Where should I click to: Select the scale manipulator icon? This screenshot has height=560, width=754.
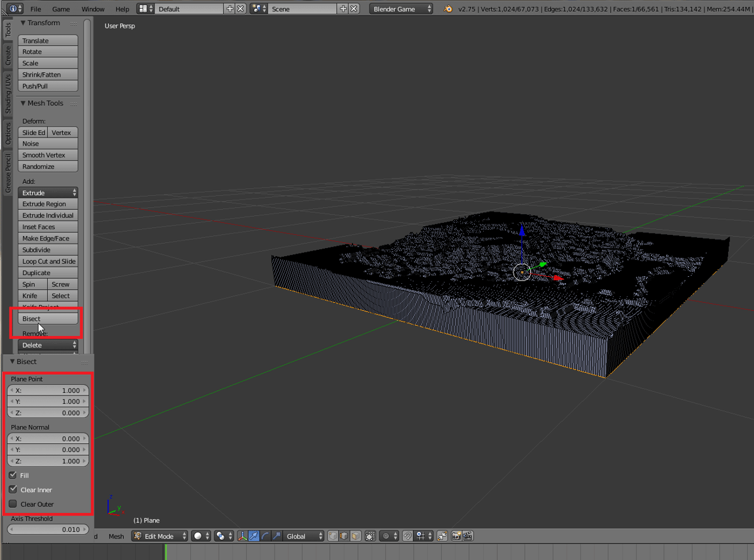(276, 536)
